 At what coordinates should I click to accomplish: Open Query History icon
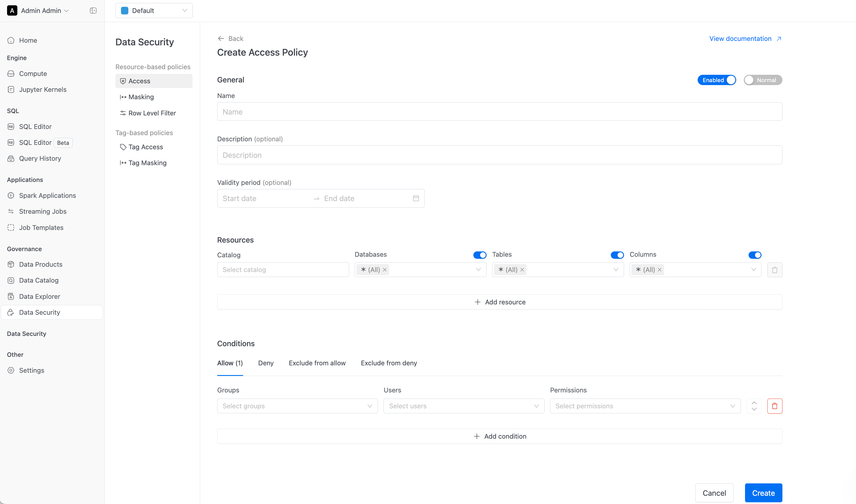[x=11, y=159]
